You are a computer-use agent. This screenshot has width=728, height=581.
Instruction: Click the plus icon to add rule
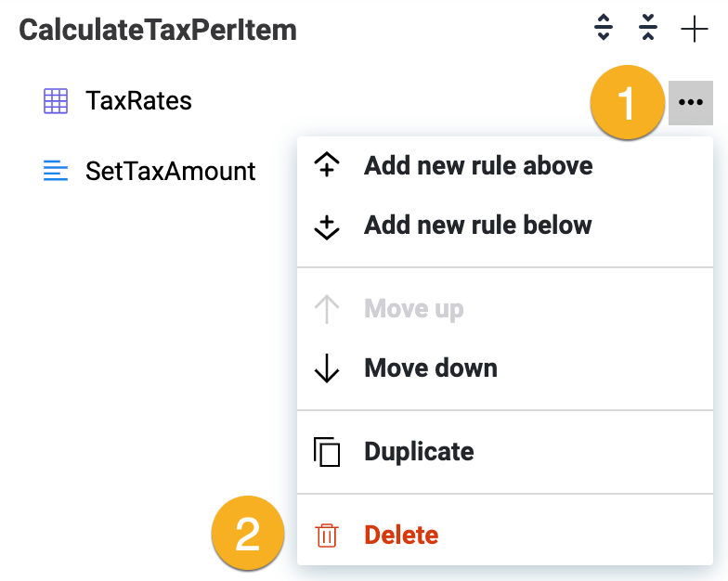[694, 30]
